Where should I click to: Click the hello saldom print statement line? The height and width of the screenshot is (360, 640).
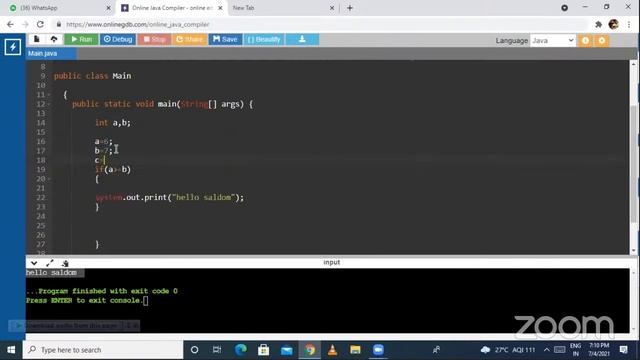tap(169, 198)
